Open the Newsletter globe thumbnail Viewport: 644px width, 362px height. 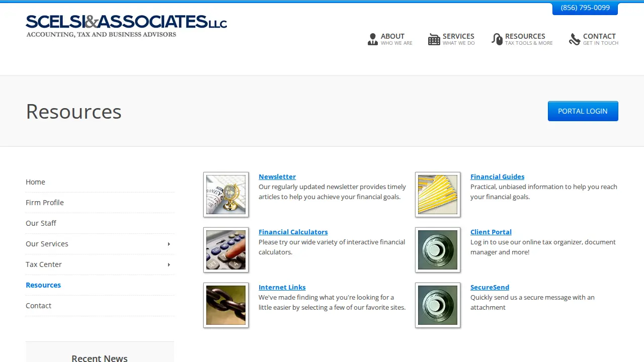click(x=226, y=195)
